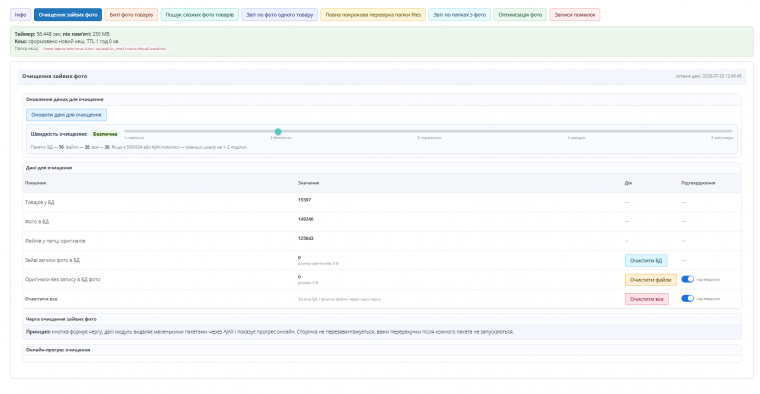Open Повна покрокова перевірка папки files tab

point(373,15)
